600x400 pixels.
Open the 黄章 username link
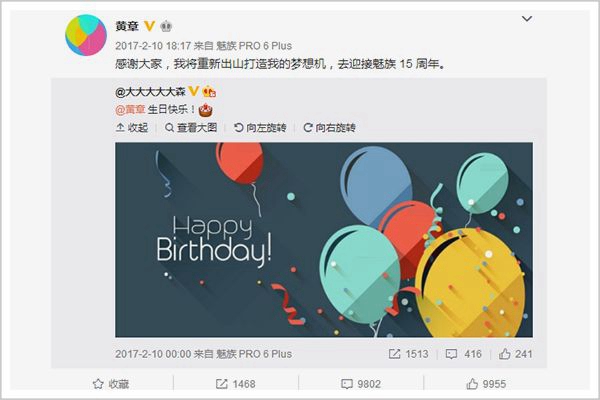point(127,26)
